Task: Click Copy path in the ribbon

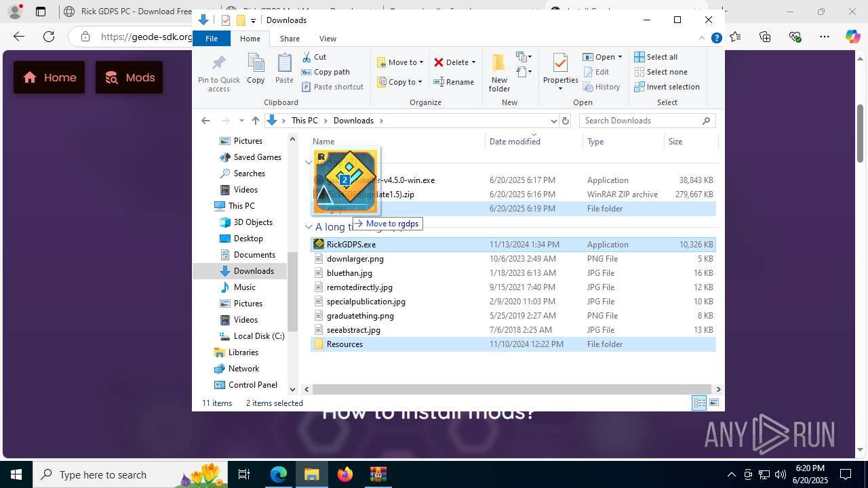Action: [x=325, y=72]
